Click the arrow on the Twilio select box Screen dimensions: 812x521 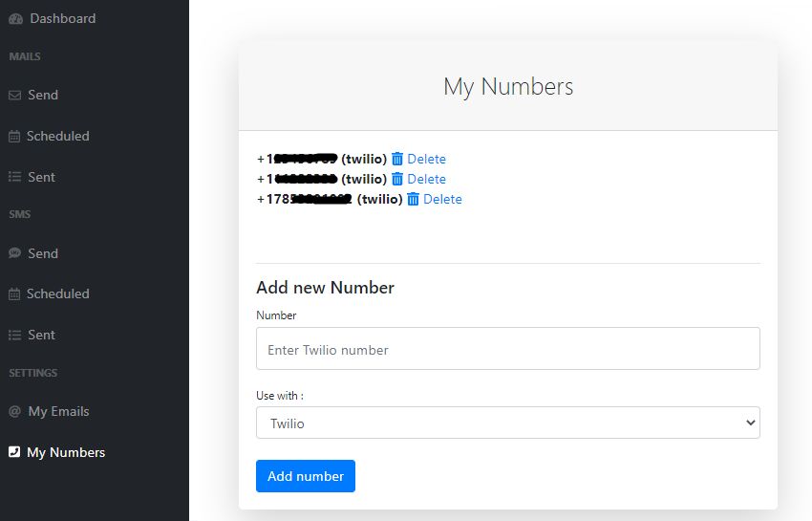(x=748, y=423)
